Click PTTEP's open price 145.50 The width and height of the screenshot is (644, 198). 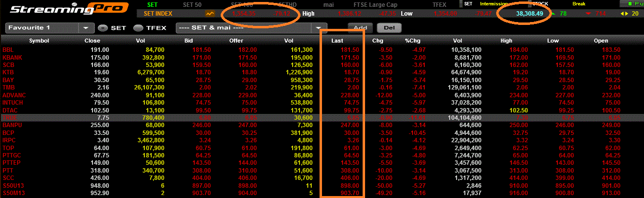pos(612,162)
